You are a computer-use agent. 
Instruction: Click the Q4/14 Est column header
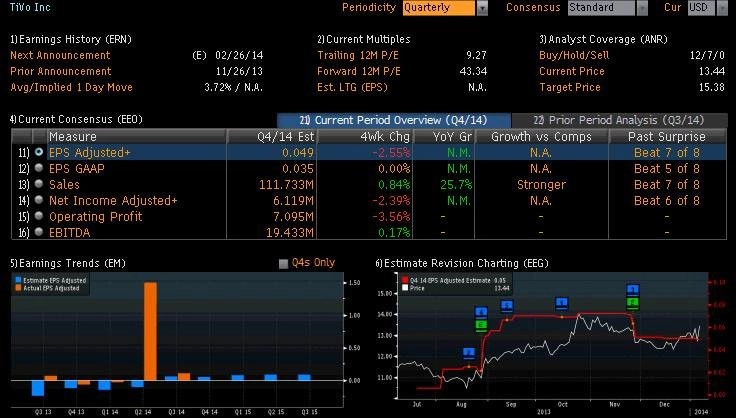coord(272,137)
